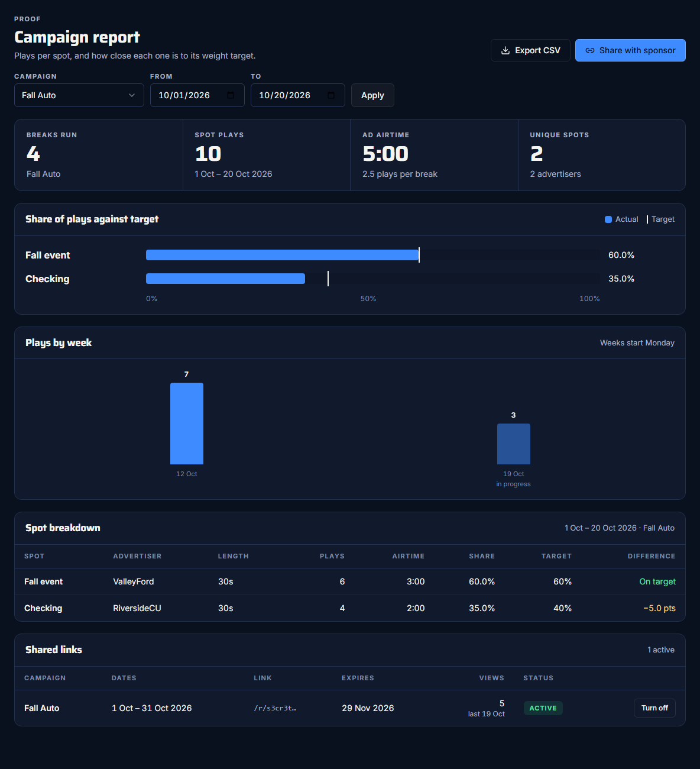Open the calendar picker icon in the To field
The image size is (700, 769).
(x=331, y=95)
